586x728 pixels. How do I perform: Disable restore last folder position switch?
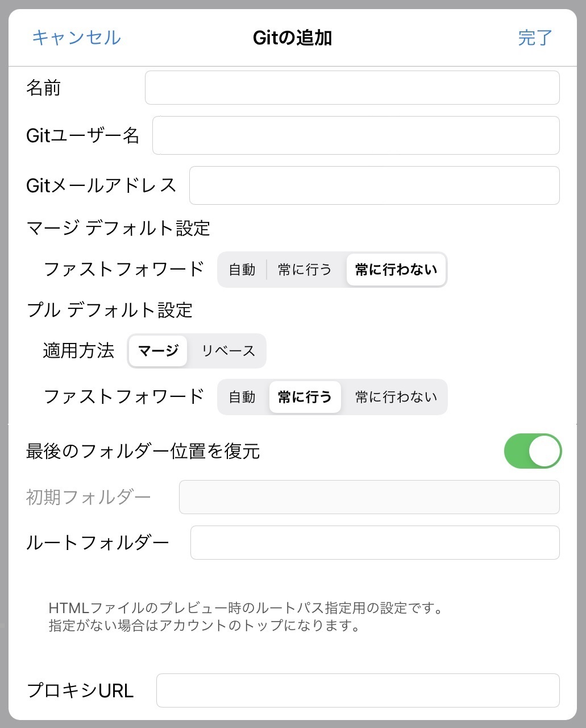coord(532,450)
